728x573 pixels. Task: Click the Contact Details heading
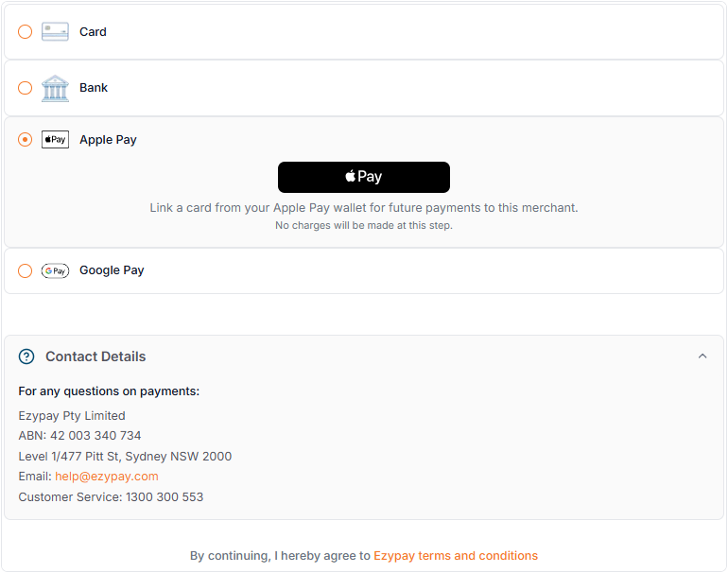[x=95, y=356]
